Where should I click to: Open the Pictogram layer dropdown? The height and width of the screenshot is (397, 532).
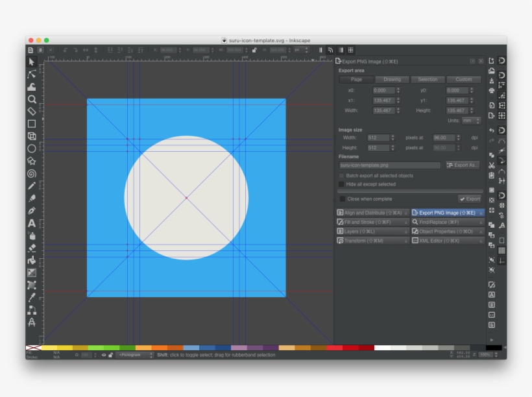(x=135, y=355)
